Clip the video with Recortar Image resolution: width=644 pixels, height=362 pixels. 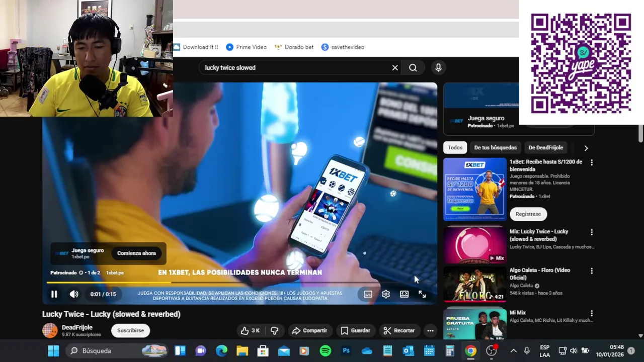399,330
